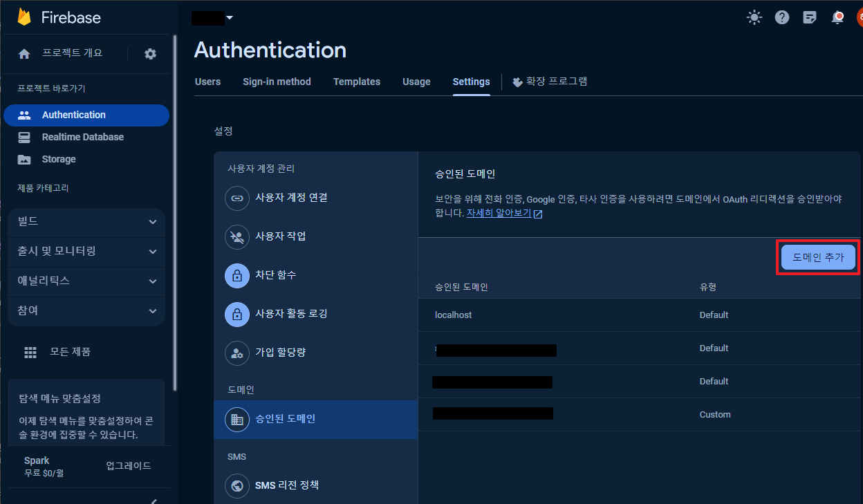Click the Spark plan label
863x504 pixels.
(37, 460)
